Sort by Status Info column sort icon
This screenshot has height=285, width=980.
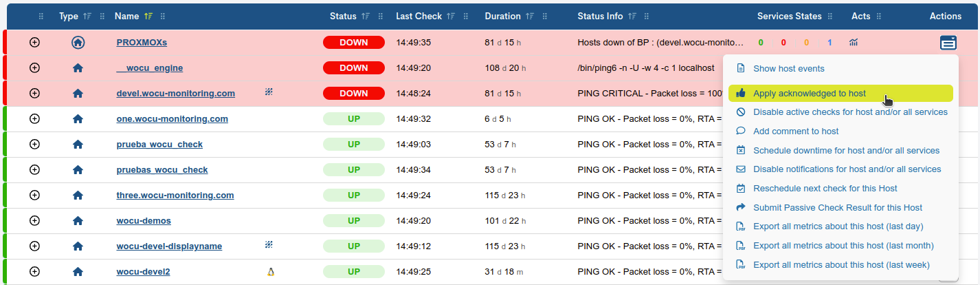tap(632, 17)
